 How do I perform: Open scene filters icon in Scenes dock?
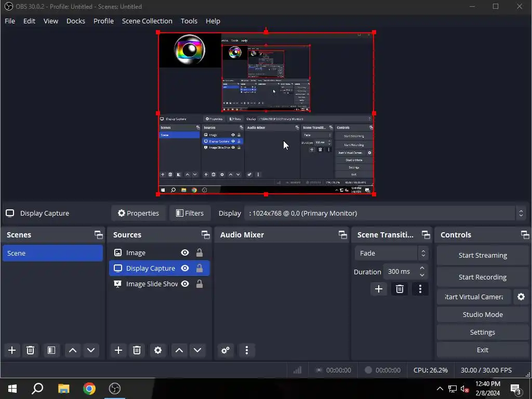51,350
